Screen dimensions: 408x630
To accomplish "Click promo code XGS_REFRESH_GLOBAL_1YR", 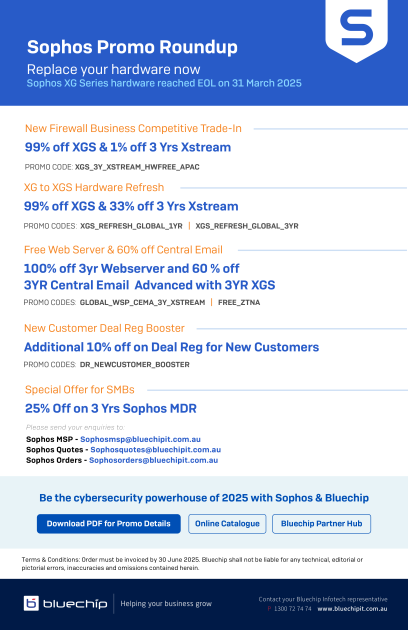I will tap(131, 226).
